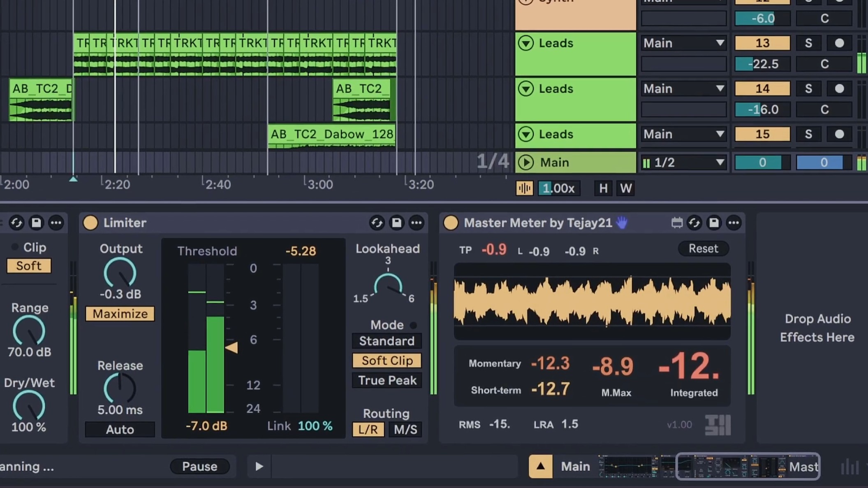
Task: Save the Master Meter preset
Action: pyautogui.click(x=714, y=223)
